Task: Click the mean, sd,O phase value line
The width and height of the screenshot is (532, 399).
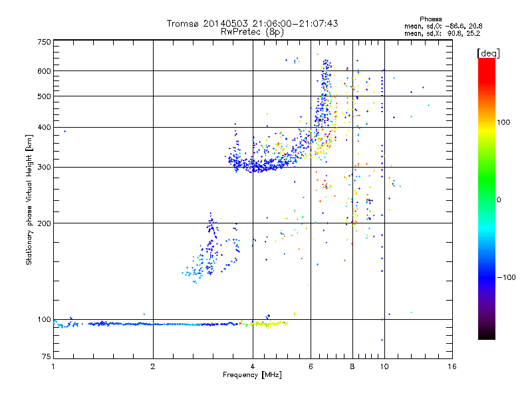Action: (443, 26)
